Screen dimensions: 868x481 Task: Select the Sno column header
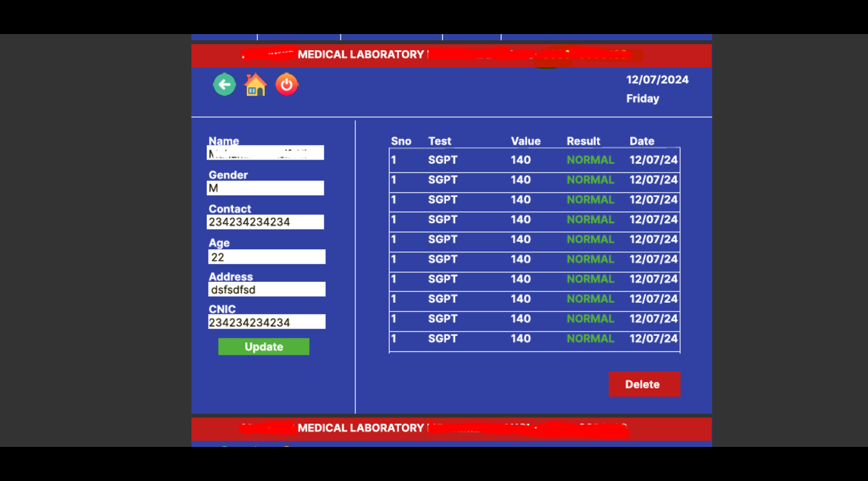tap(401, 141)
